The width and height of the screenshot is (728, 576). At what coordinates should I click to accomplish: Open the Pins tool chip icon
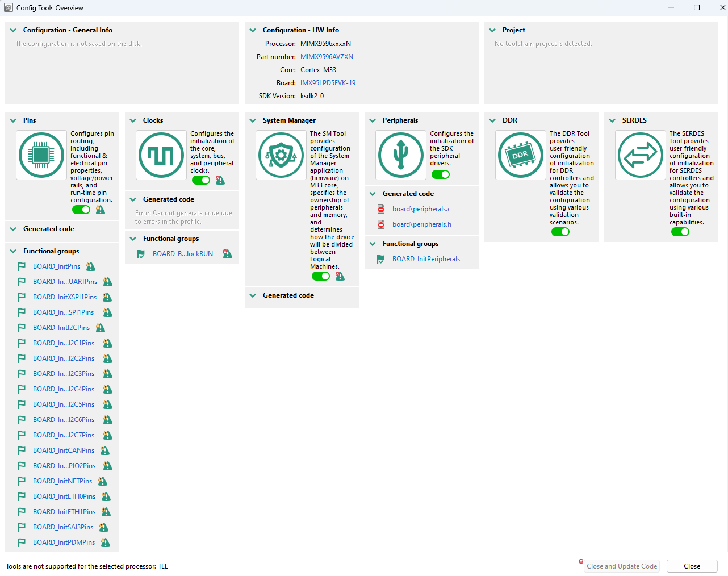[x=41, y=155]
